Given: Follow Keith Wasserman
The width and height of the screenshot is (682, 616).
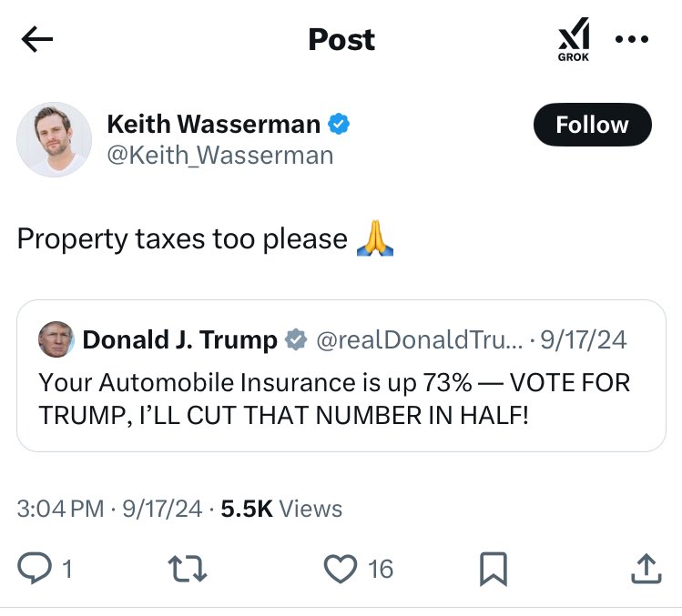Looking at the screenshot, I should pos(592,125).
